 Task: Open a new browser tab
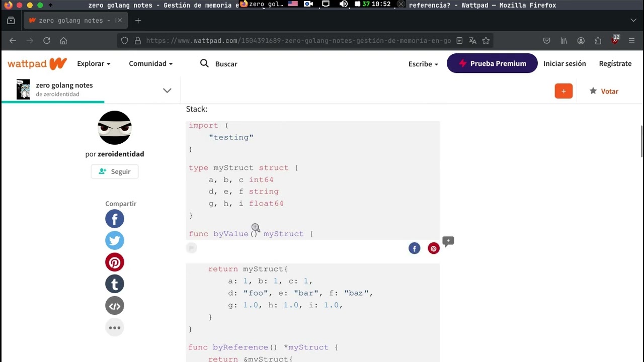[138, 21]
